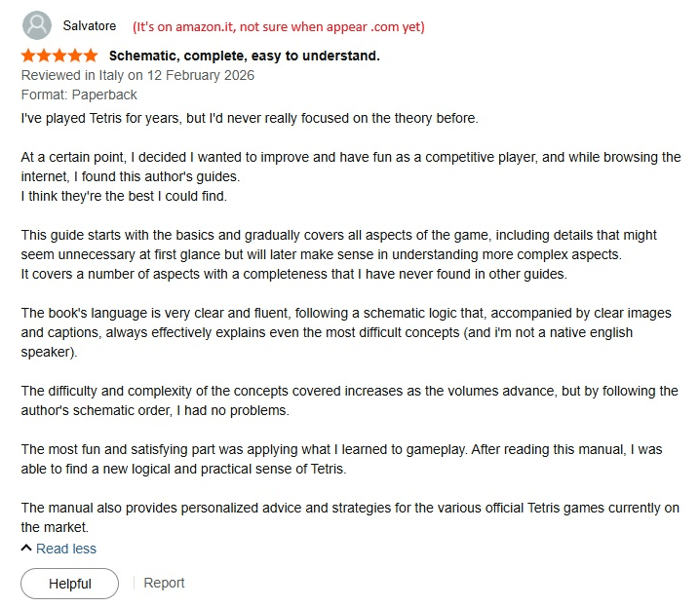This screenshot has width=700, height=607.
Task: Click the "Reviewed in Italy on 12 February 2026" line
Action: point(136,75)
